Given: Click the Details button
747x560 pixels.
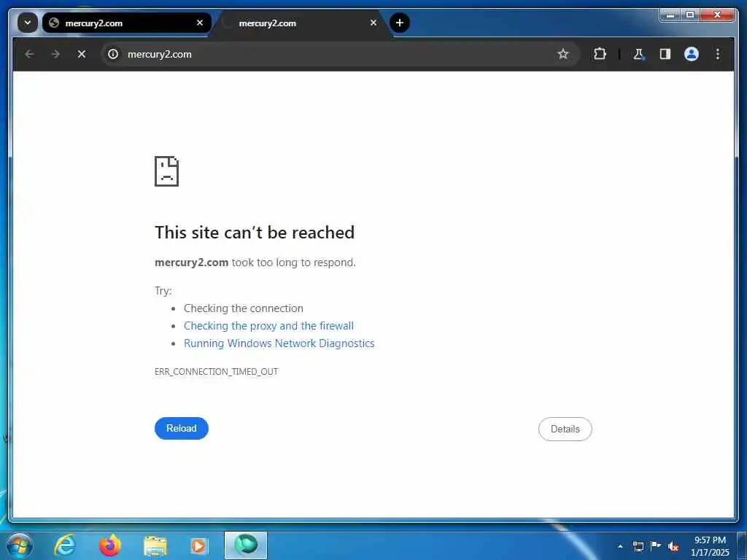Looking at the screenshot, I should [x=565, y=429].
